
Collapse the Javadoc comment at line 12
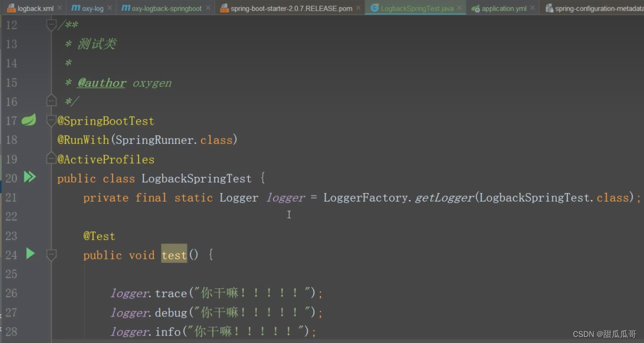[51, 25]
